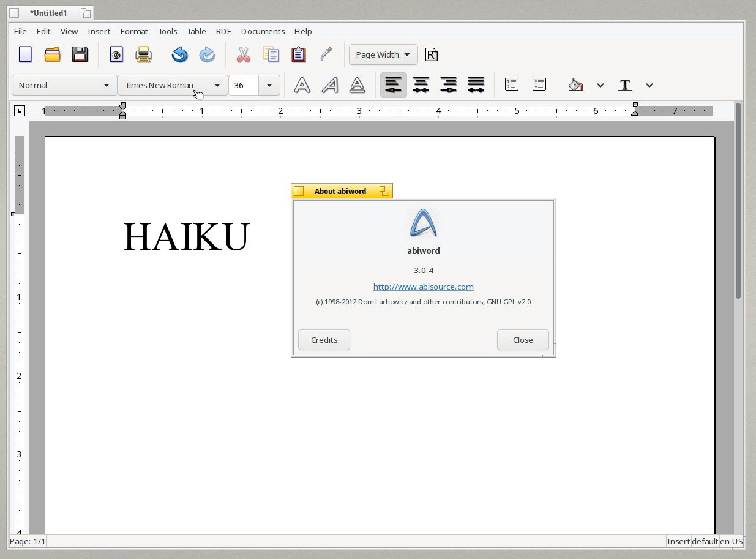Open the abisource.com website link
The height and width of the screenshot is (559, 756).
click(423, 287)
